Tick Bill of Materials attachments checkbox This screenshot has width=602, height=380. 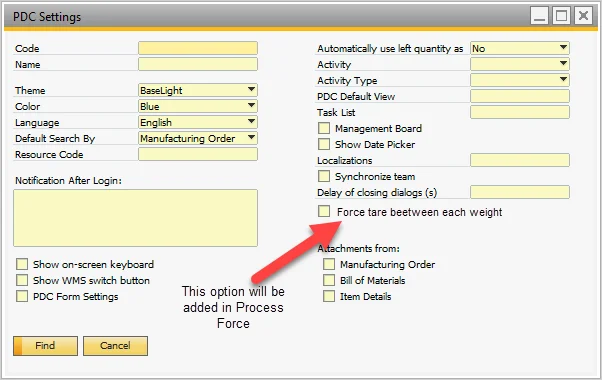click(329, 280)
